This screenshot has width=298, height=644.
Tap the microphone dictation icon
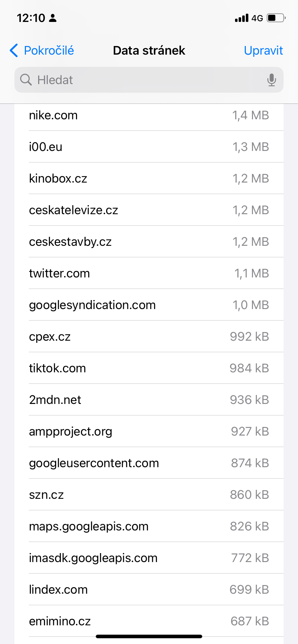pyautogui.click(x=272, y=80)
